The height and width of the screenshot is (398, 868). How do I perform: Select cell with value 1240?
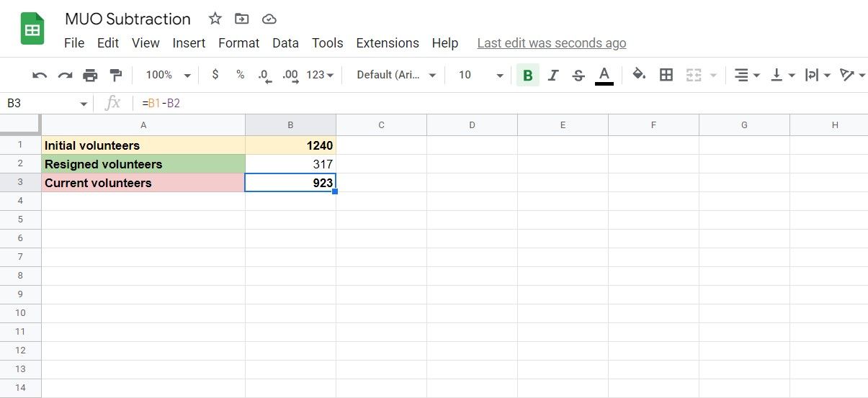(290, 145)
